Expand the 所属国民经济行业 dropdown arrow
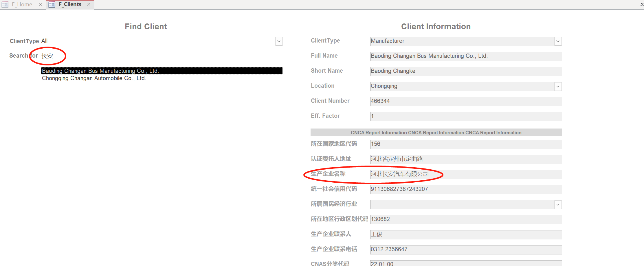The width and height of the screenshot is (644, 266). (558, 205)
